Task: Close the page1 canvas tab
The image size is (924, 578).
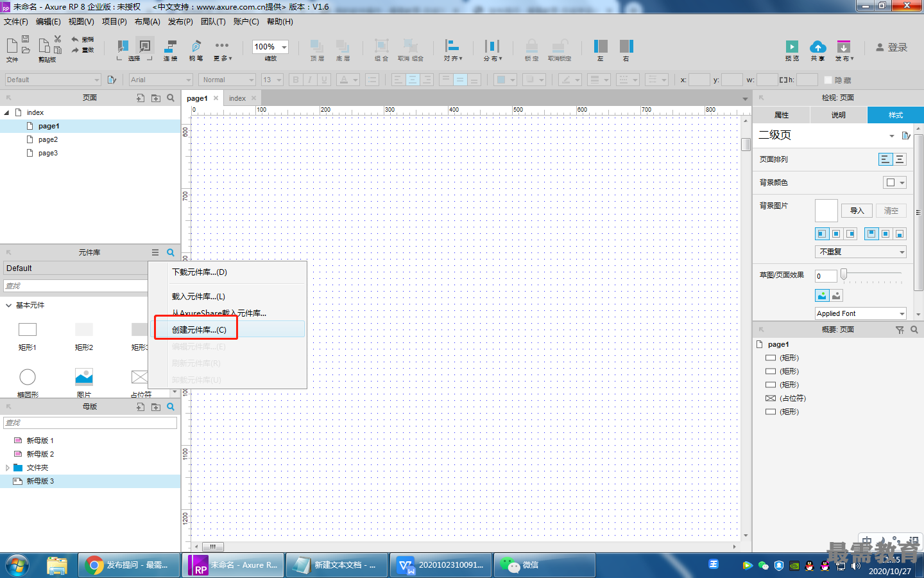Action: 216,98
